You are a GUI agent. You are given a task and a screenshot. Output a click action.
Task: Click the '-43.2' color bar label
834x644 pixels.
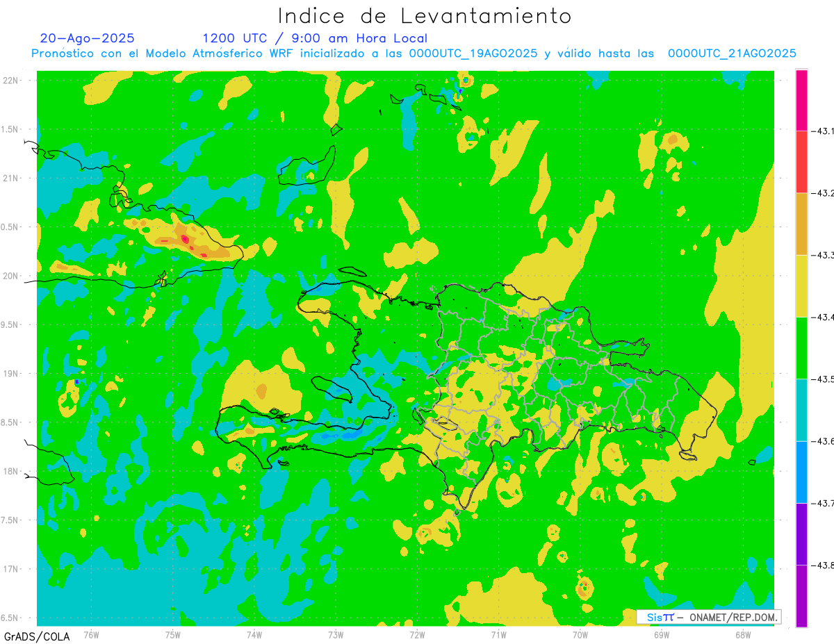point(823,193)
